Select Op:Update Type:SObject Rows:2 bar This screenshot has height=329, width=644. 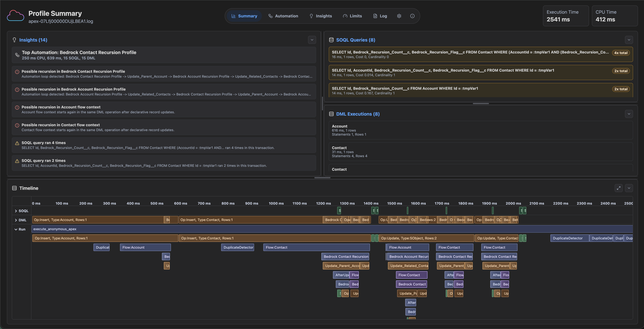click(x=426, y=238)
